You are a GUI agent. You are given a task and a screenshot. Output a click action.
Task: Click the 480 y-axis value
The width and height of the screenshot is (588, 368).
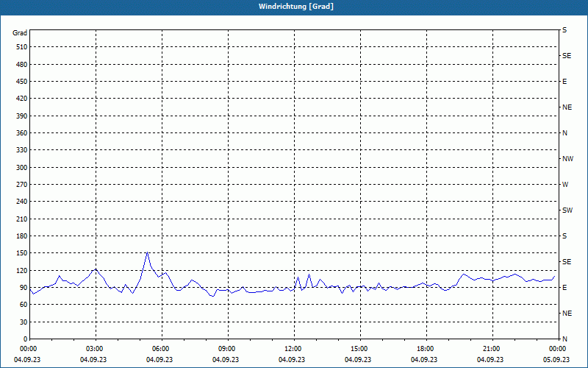pyautogui.click(x=22, y=65)
